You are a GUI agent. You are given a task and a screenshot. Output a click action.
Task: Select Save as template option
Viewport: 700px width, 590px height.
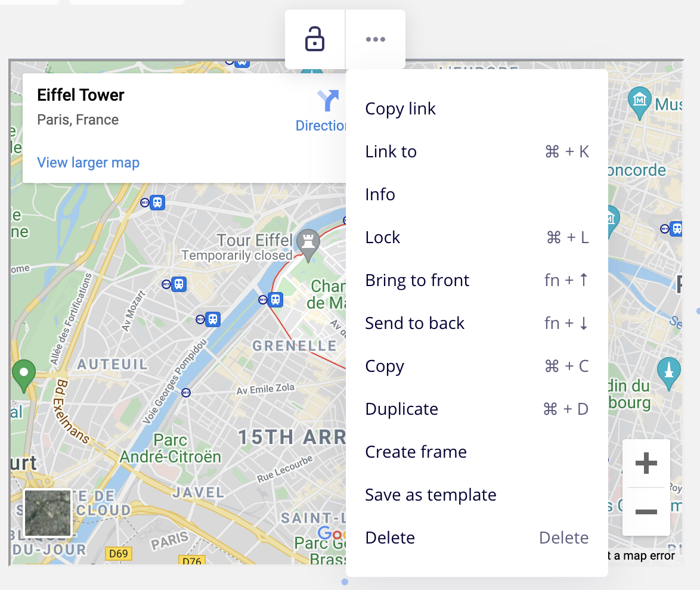coord(430,495)
